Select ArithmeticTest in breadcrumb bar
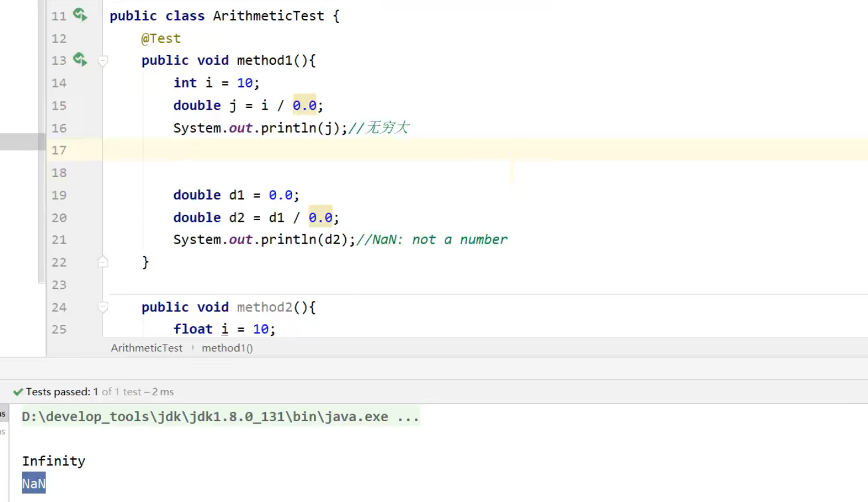The height and width of the screenshot is (502, 868). point(146,348)
